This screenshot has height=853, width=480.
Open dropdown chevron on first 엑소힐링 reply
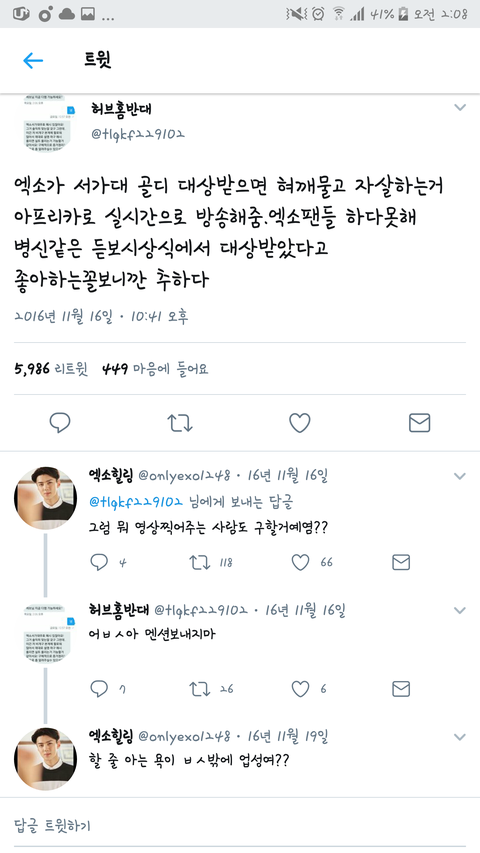coord(460,477)
